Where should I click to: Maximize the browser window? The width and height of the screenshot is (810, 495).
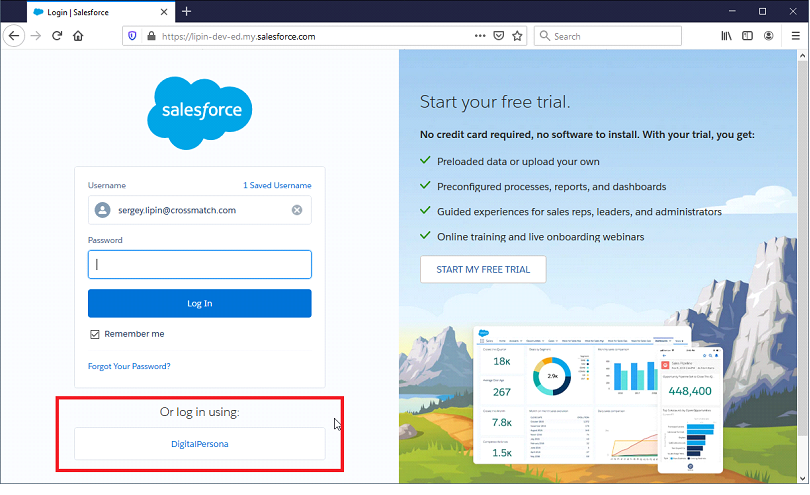tap(762, 11)
